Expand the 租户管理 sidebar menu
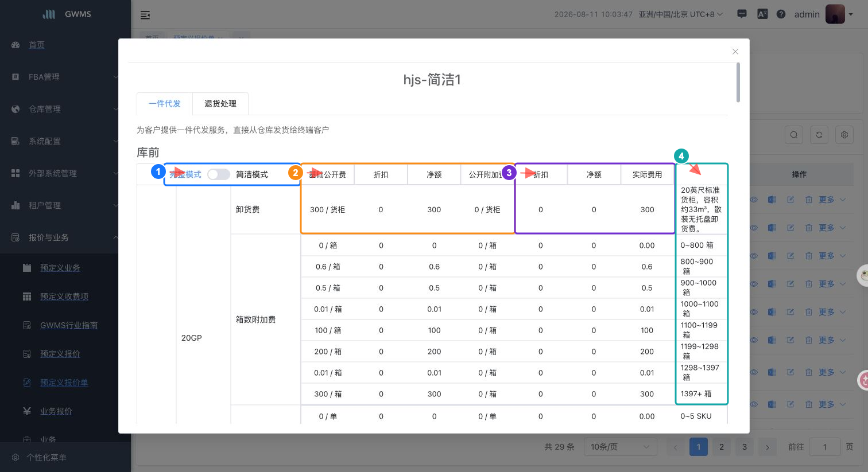The image size is (868, 472). (65, 205)
